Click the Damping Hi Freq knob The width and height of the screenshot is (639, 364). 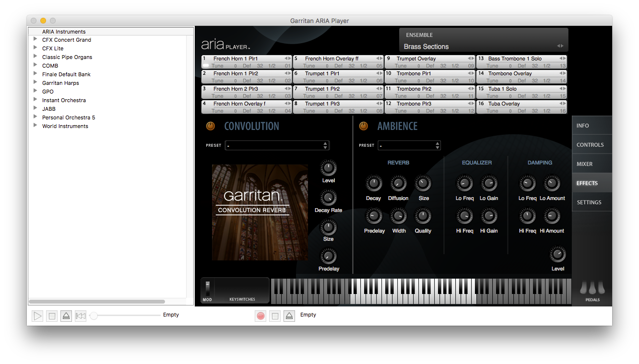tap(527, 216)
